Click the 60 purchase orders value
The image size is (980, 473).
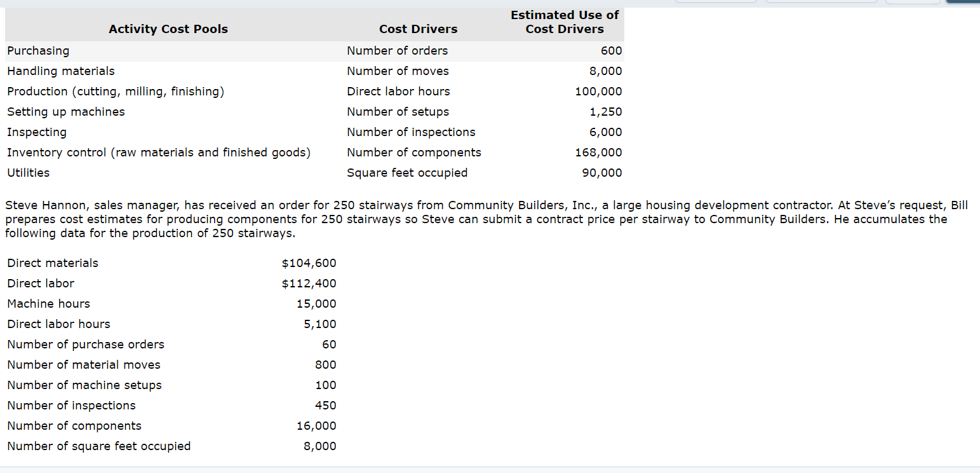tap(330, 344)
